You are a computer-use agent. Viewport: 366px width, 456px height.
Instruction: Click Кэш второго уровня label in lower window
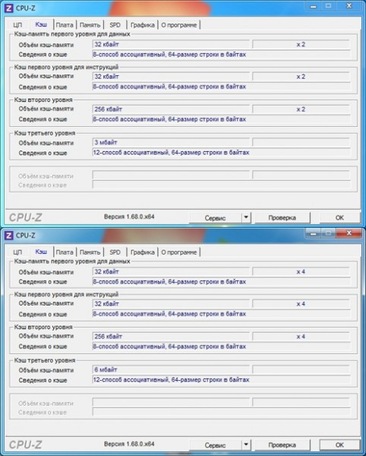[x=43, y=327]
